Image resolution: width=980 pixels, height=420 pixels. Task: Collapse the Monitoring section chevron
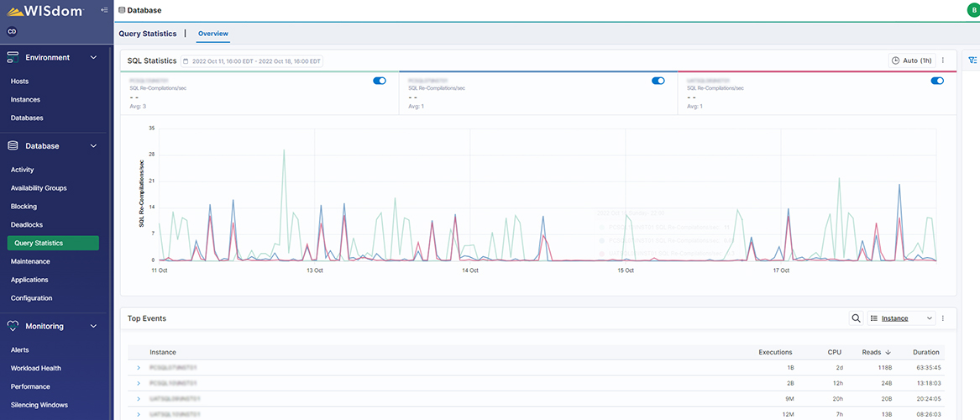(94, 326)
